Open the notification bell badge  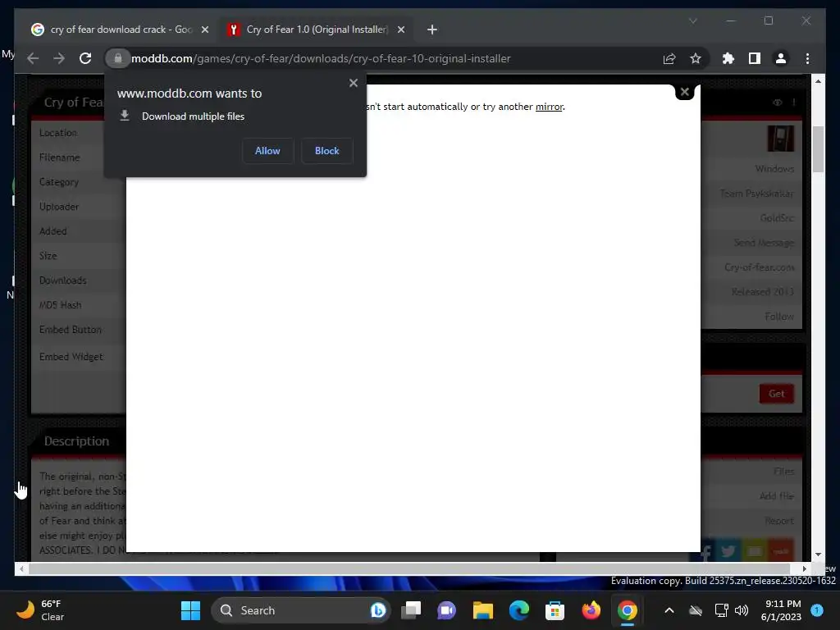tap(817, 610)
